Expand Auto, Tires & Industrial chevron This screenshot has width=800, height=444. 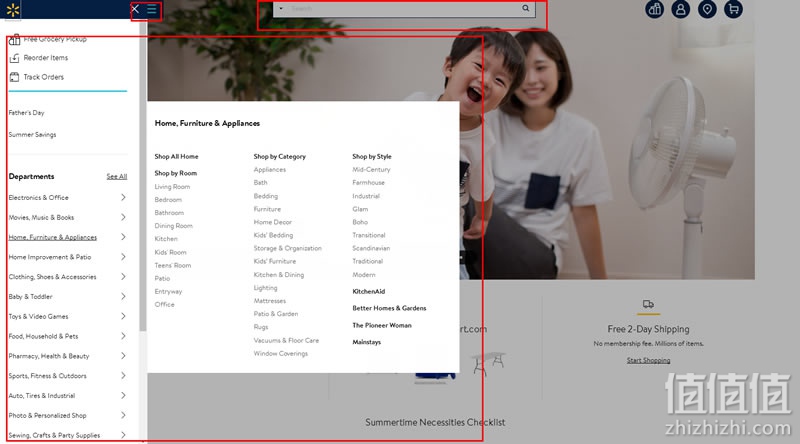tap(123, 396)
